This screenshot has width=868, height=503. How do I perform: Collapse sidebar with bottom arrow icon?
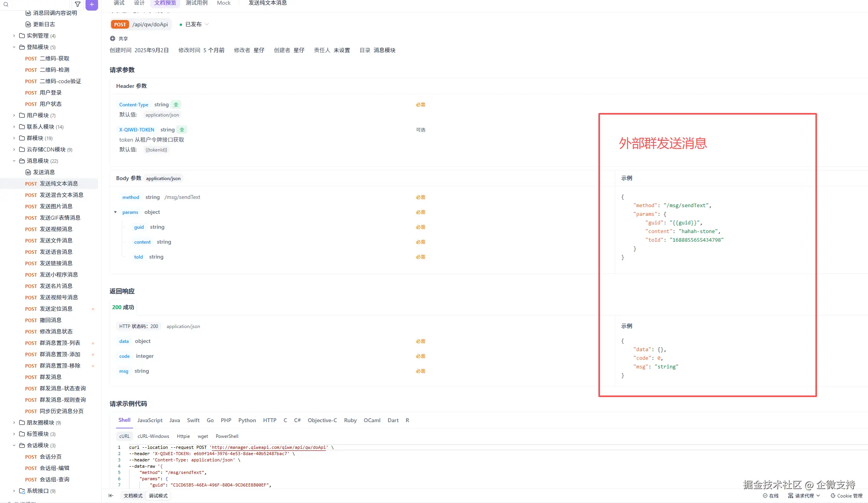(111, 496)
